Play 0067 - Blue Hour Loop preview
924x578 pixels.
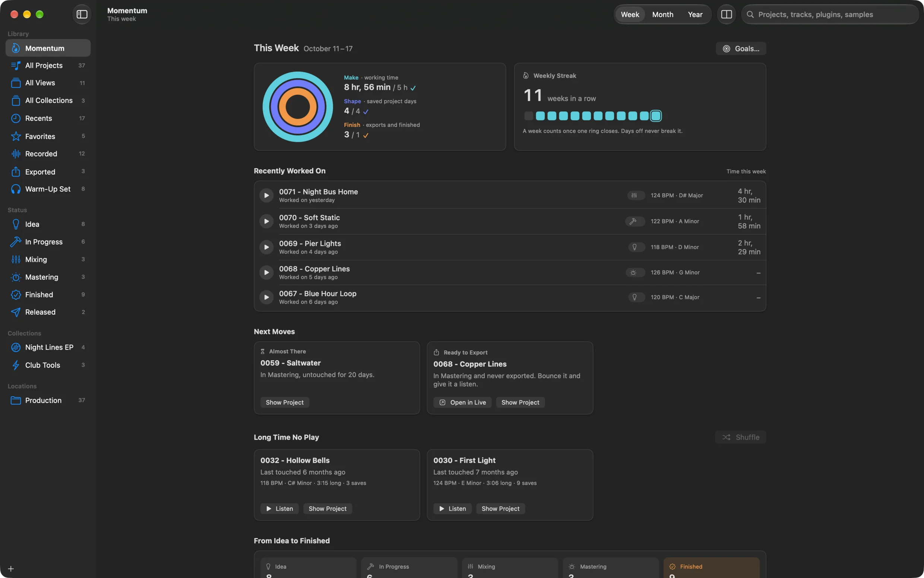(266, 298)
